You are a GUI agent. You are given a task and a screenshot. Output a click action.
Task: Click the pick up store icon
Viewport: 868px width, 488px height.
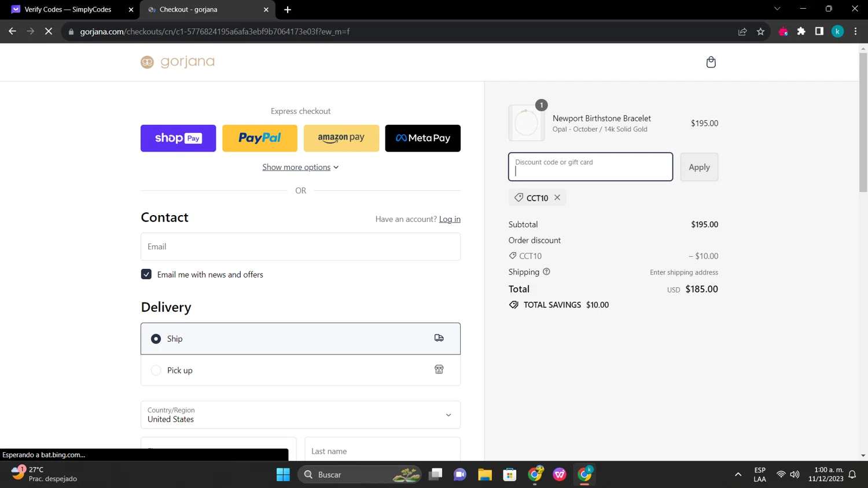[439, 369]
